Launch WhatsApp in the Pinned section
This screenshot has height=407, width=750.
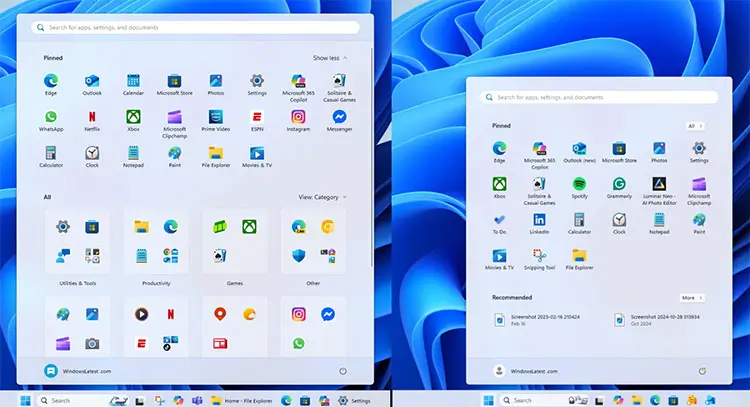tap(51, 121)
